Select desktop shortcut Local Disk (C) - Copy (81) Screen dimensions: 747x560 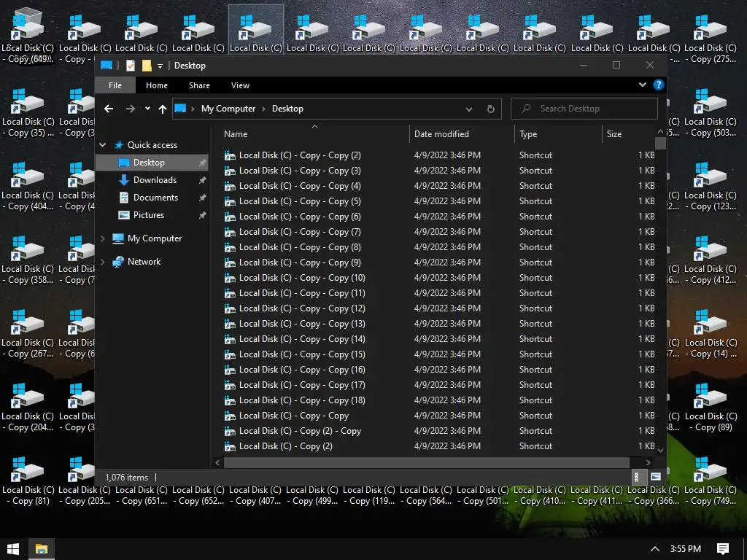[x=28, y=481]
